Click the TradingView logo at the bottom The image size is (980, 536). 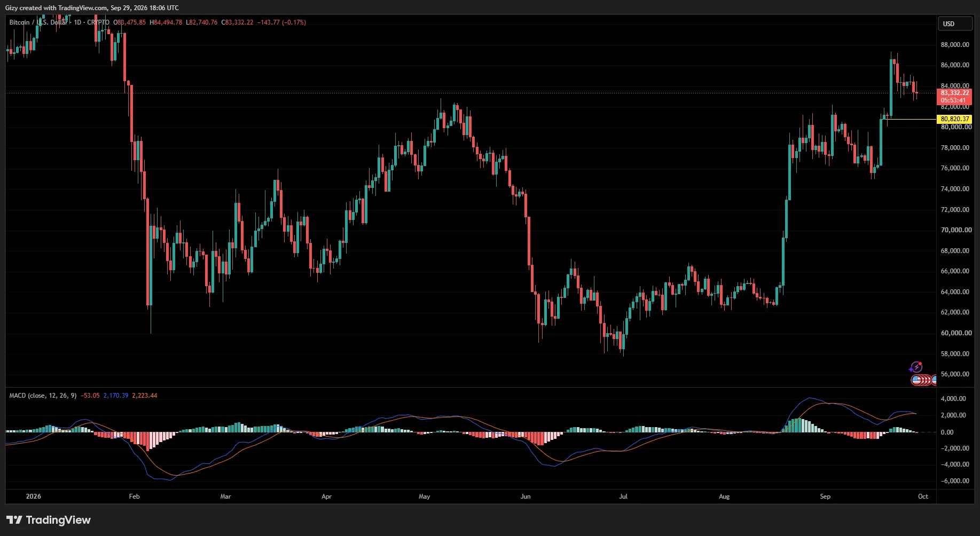tap(49, 520)
